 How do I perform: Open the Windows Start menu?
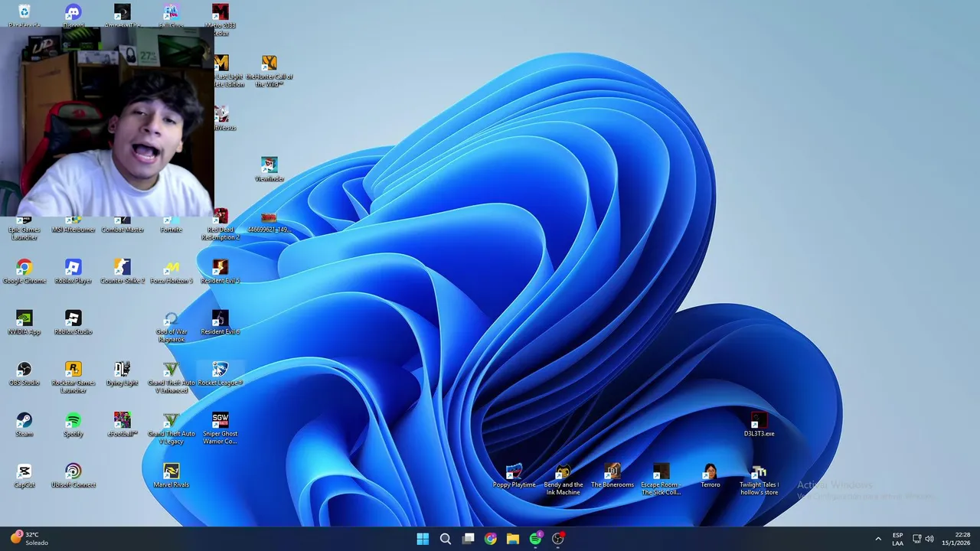[x=423, y=539]
